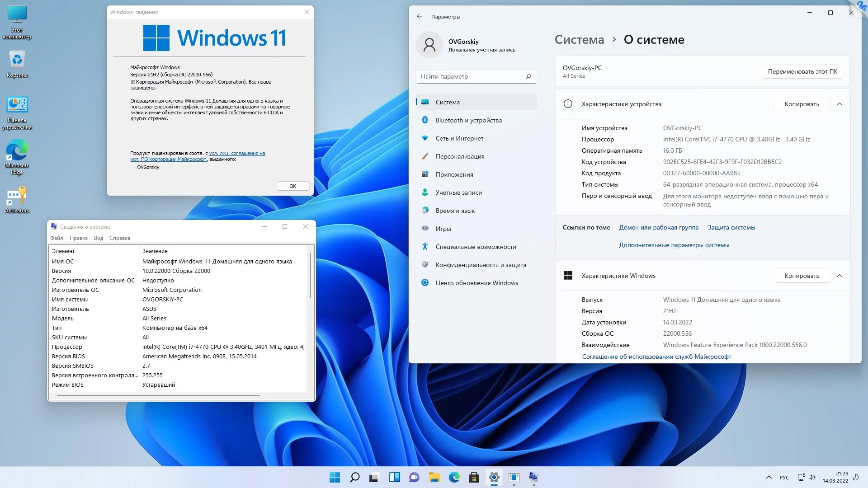Click Переименовать этот ПК button
868x488 pixels.
(x=802, y=71)
